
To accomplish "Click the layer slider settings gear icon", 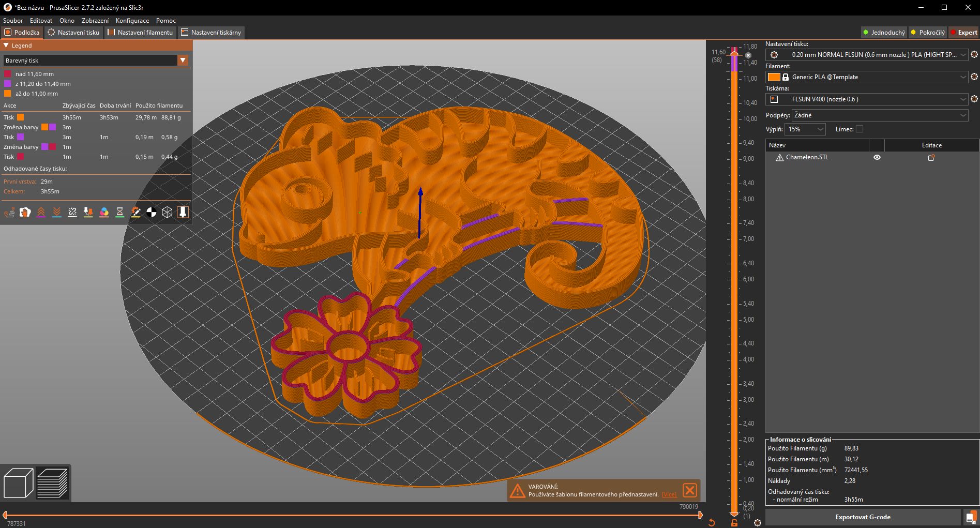I will tap(758, 523).
